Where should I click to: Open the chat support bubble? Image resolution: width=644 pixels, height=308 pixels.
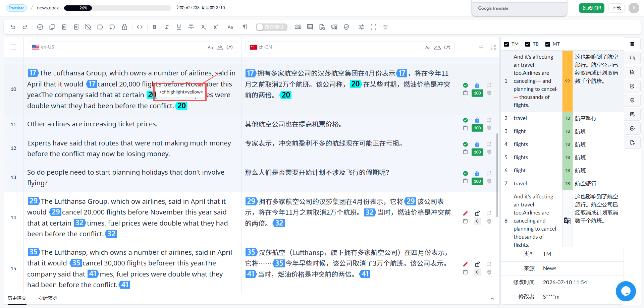[626, 291]
